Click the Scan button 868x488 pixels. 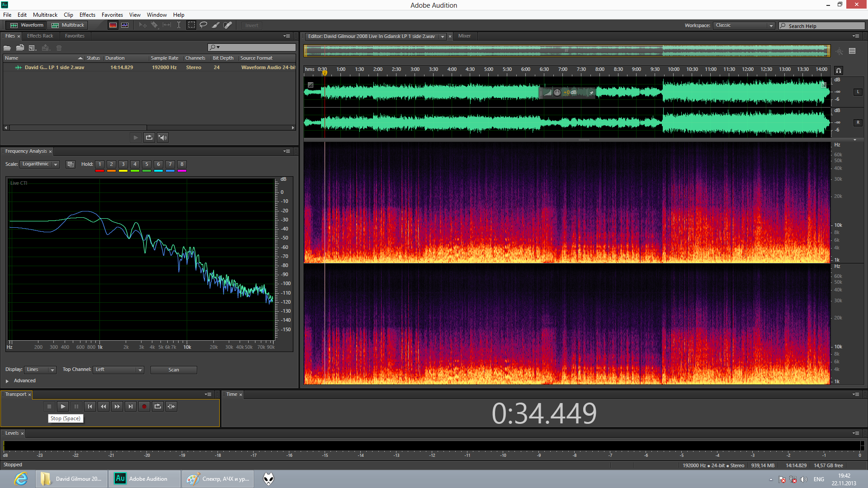tap(174, 370)
